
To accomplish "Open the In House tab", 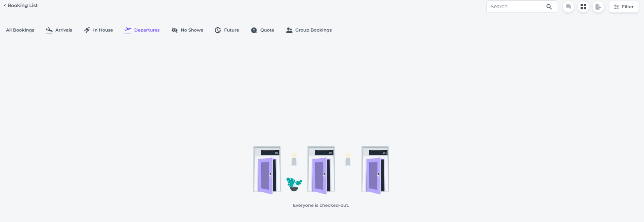I will [x=103, y=30].
